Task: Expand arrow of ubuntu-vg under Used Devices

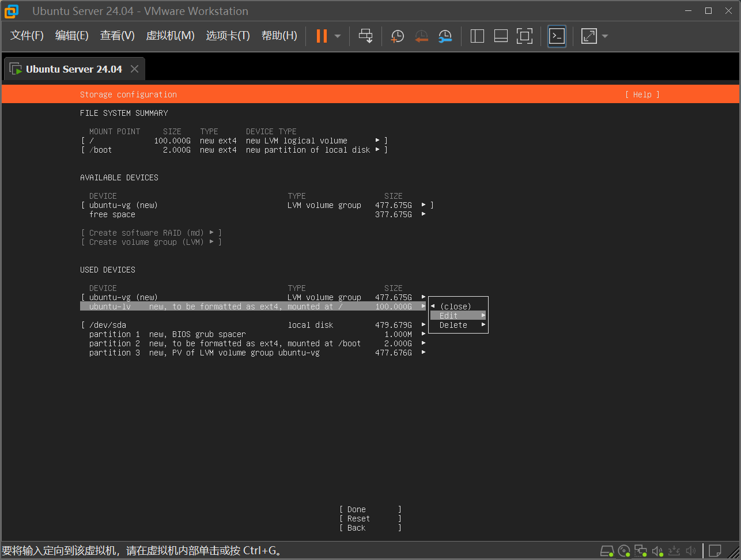Action: tap(424, 297)
